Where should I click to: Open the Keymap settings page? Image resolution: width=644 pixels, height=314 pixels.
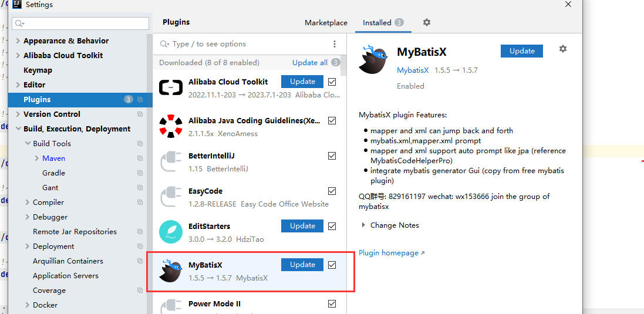click(x=38, y=70)
